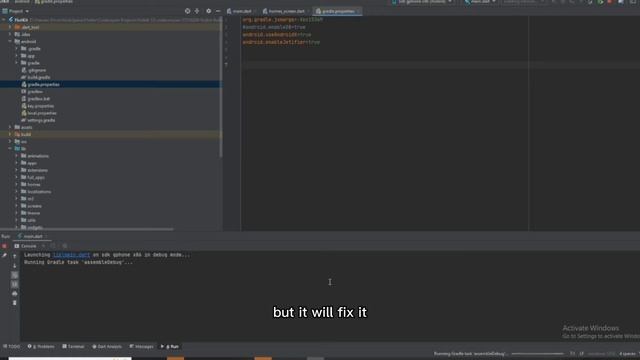Click the up arrow icon in the console toolbar
Screen dimensions: 640x360
coord(15,256)
